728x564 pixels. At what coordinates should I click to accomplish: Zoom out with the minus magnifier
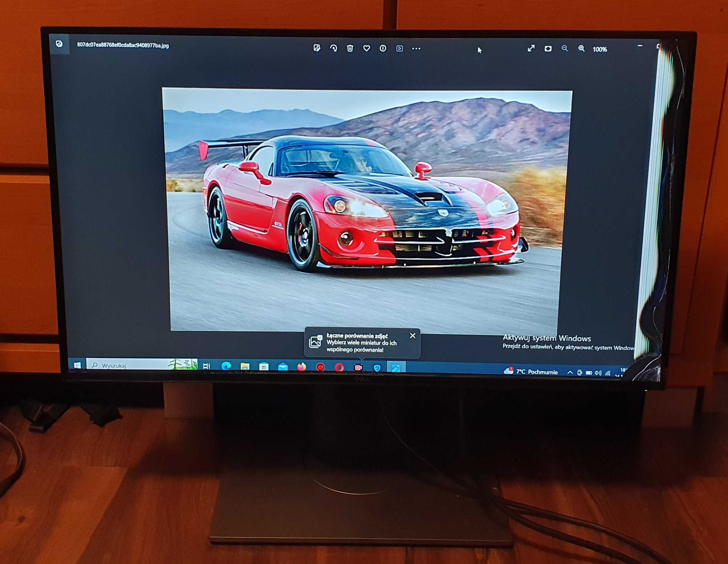(x=564, y=49)
